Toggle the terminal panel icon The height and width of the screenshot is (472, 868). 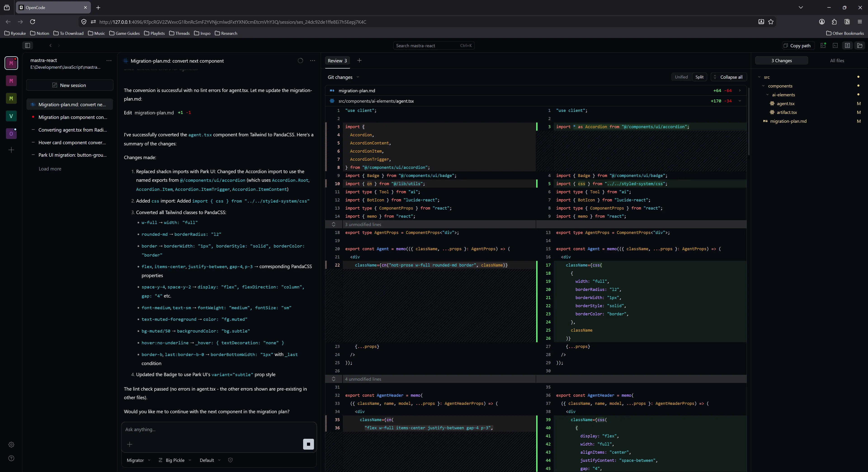[x=835, y=45]
